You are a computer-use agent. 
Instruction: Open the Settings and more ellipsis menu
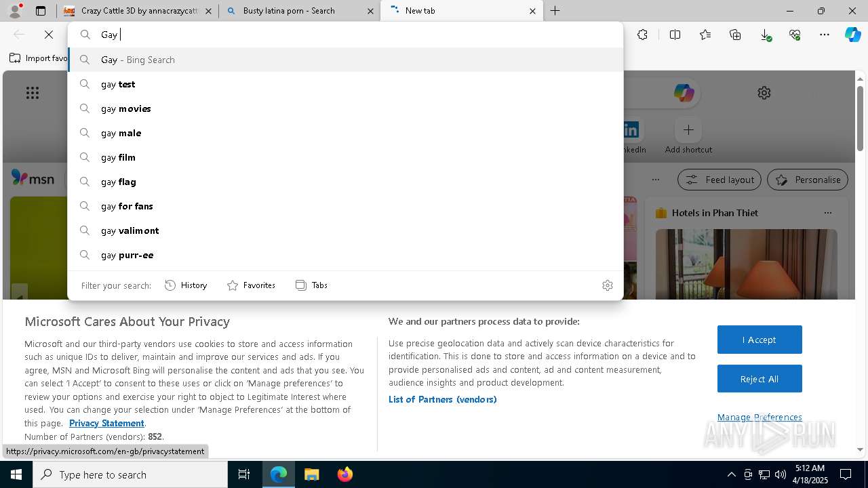(x=825, y=35)
